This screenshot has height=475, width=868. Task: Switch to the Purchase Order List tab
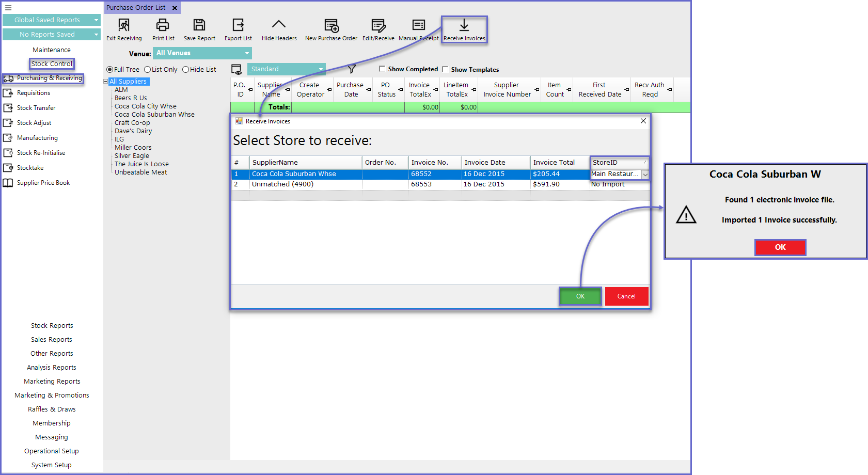tap(136, 8)
